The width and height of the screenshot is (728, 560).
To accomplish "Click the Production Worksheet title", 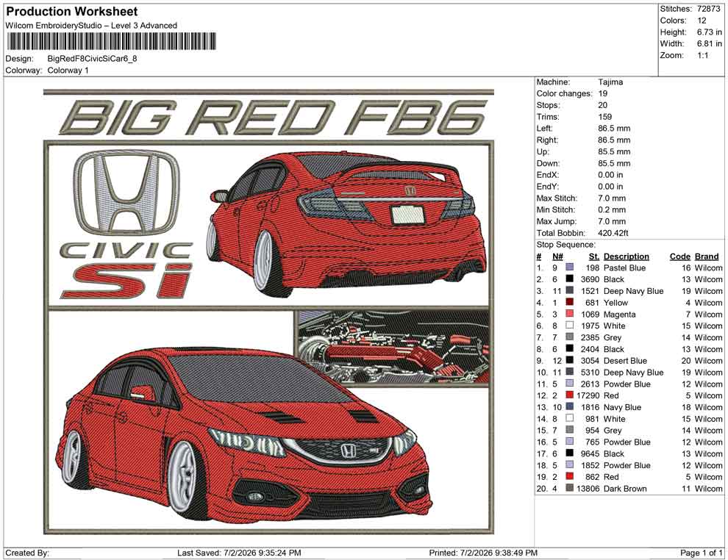I will [71, 12].
